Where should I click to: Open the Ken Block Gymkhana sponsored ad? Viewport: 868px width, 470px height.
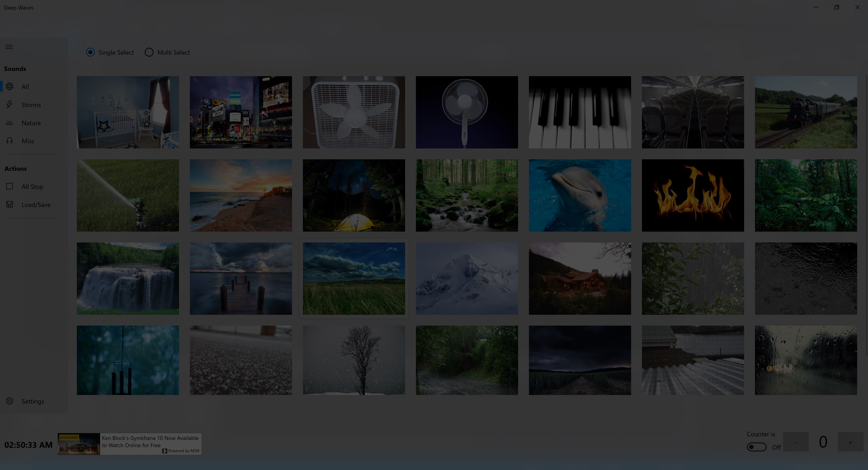click(130, 444)
